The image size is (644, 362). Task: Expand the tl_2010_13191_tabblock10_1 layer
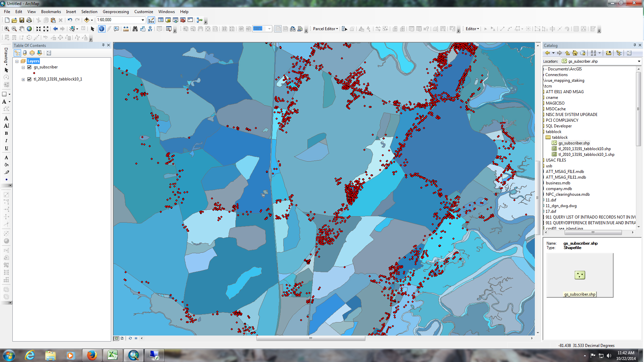23,79
